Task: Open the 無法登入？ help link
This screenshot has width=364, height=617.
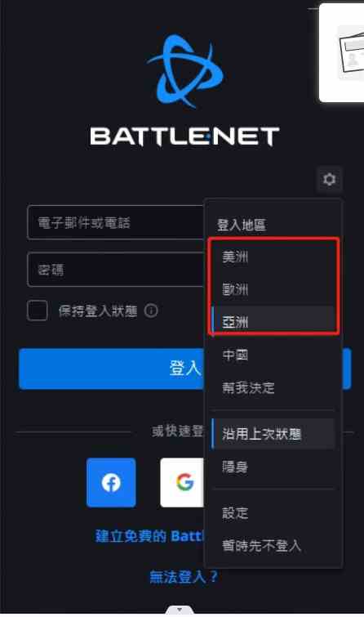Action: 184,577
